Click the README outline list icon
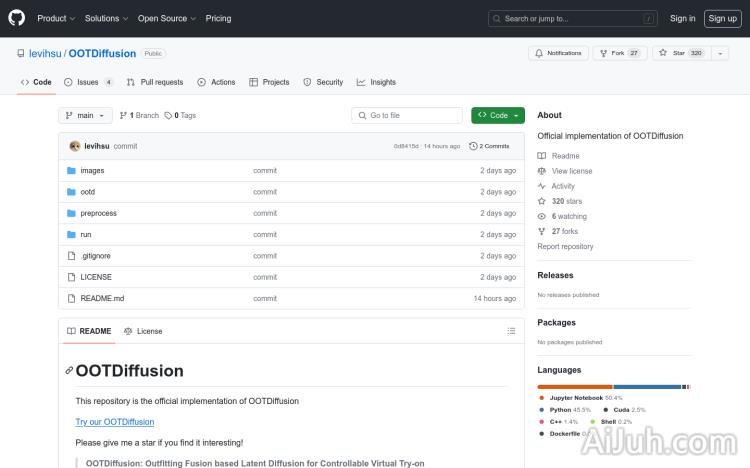 coord(511,331)
